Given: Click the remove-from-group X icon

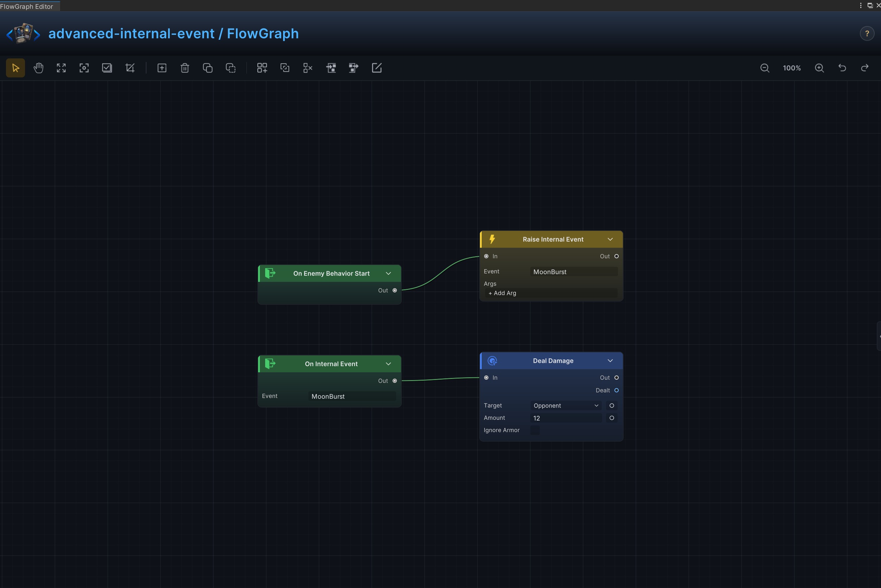Looking at the screenshot, I should click(308, 68).
